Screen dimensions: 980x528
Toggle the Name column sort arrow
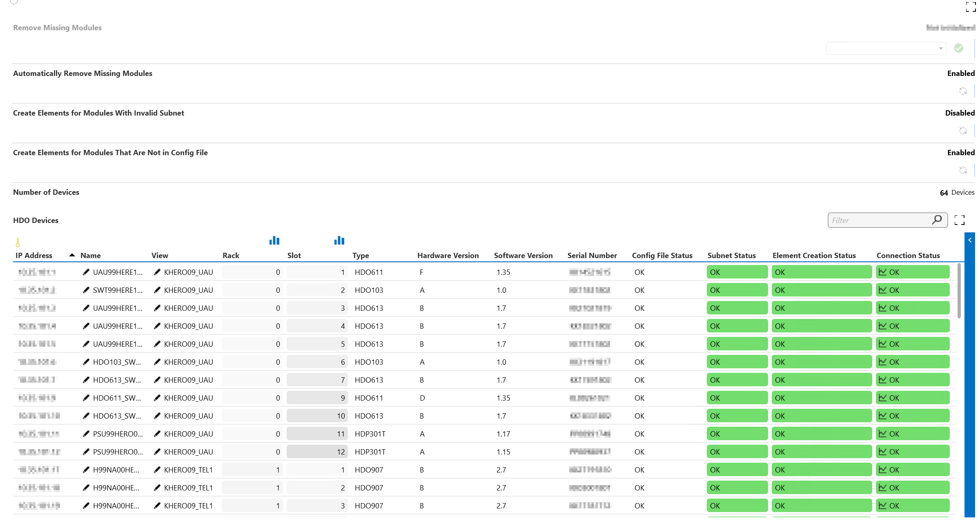coord(72,254)
